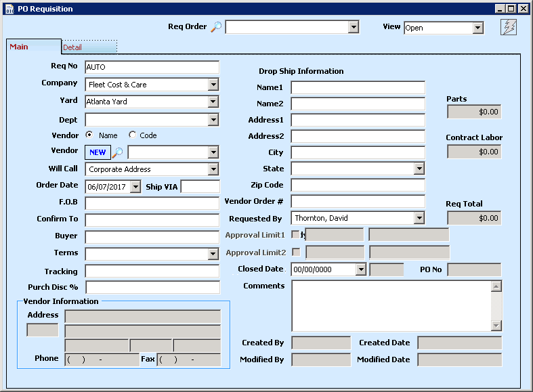Click the Confirm To input field
Image resolution: width=533 pixels, height=392 pixels.
click(152, 220)
